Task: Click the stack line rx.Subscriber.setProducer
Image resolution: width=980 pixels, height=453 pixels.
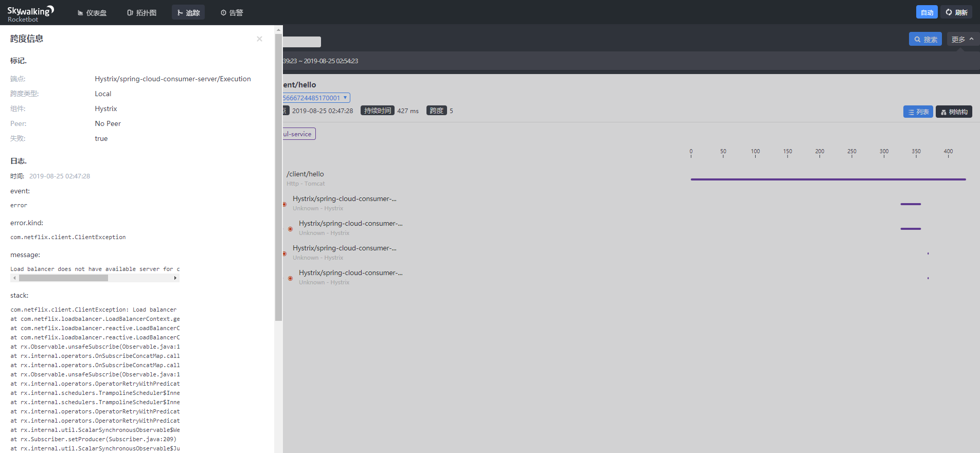Action: [x=93, y=439]
